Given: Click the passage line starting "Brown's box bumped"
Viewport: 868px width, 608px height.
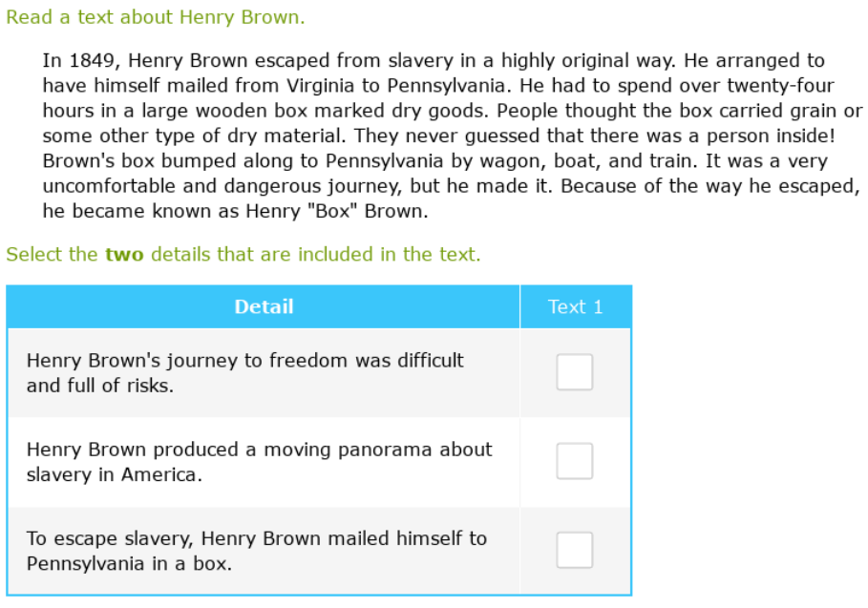Looking at the screenshot, I should (x=434, y=161).
